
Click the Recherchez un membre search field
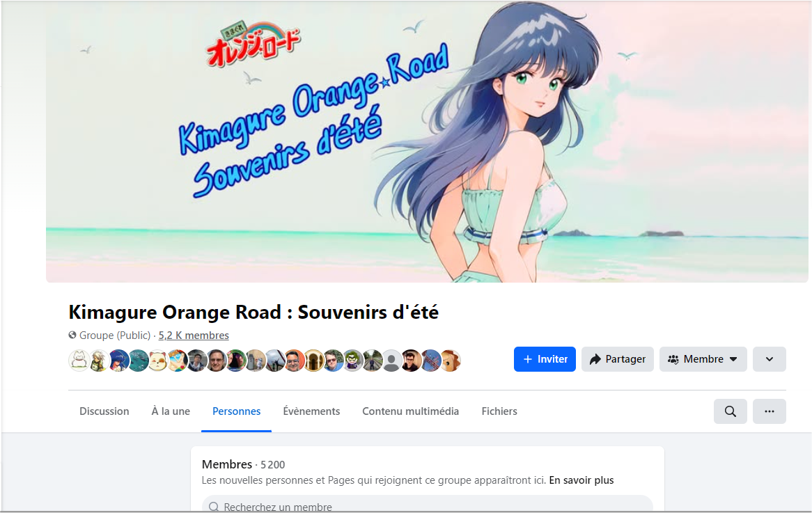(x=427, y=505)
